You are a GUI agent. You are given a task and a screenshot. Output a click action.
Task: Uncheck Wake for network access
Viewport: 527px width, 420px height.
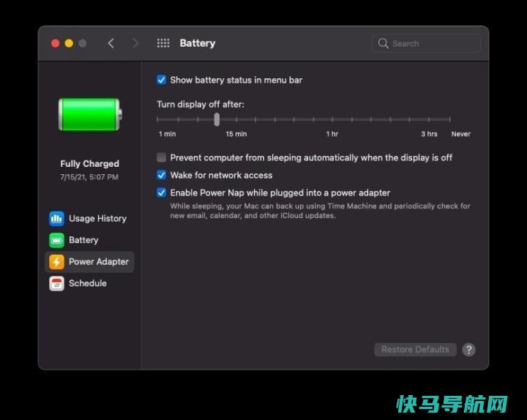click(x=161, y=175)
